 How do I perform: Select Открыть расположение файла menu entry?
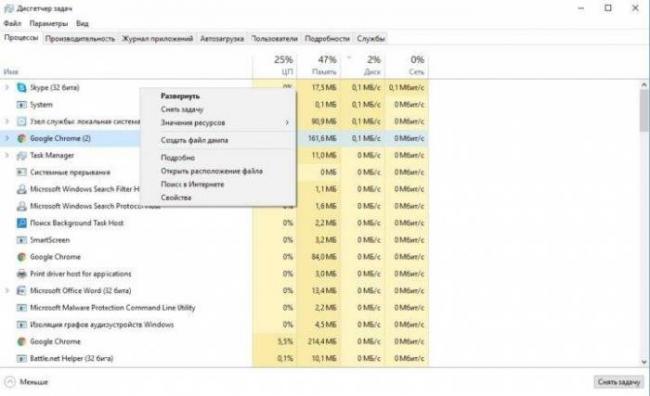(x=211, y=171)
